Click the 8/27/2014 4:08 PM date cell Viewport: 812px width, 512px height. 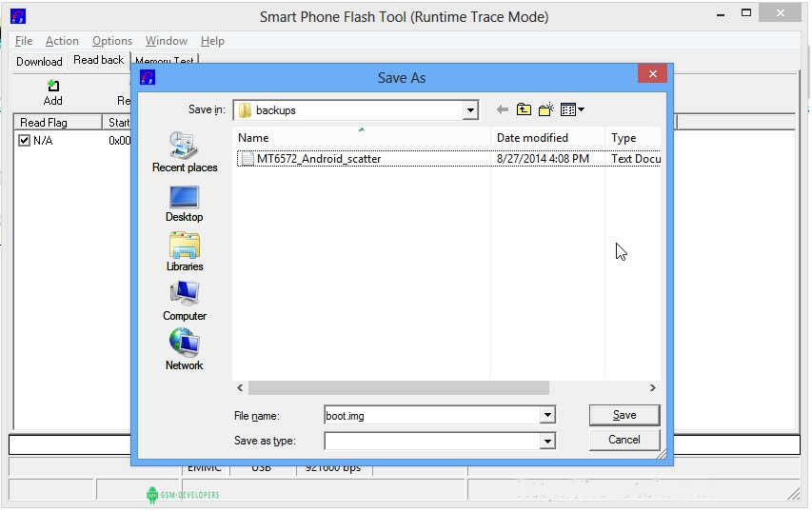[x=543, y=159]
